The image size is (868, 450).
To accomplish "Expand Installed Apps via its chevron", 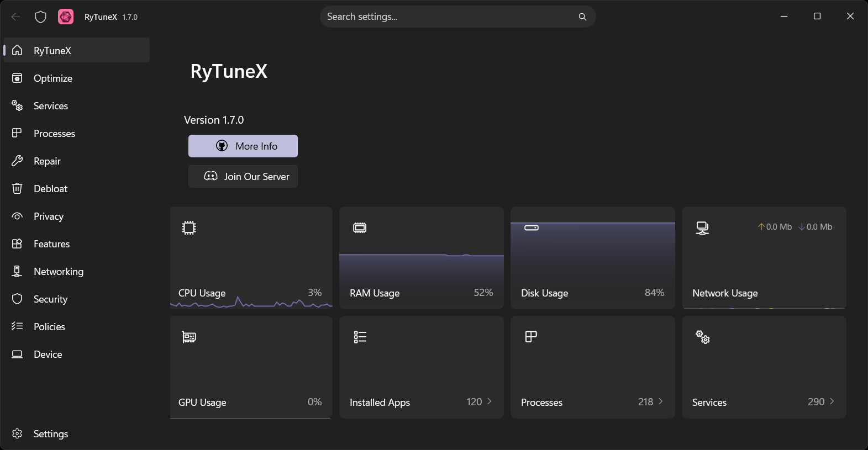I will pos(490,401).
